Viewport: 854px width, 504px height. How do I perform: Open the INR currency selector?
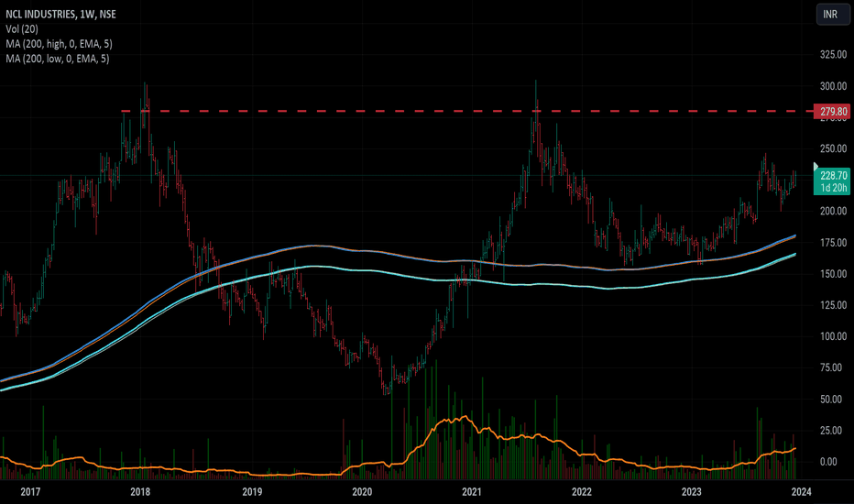coord(833,14)
